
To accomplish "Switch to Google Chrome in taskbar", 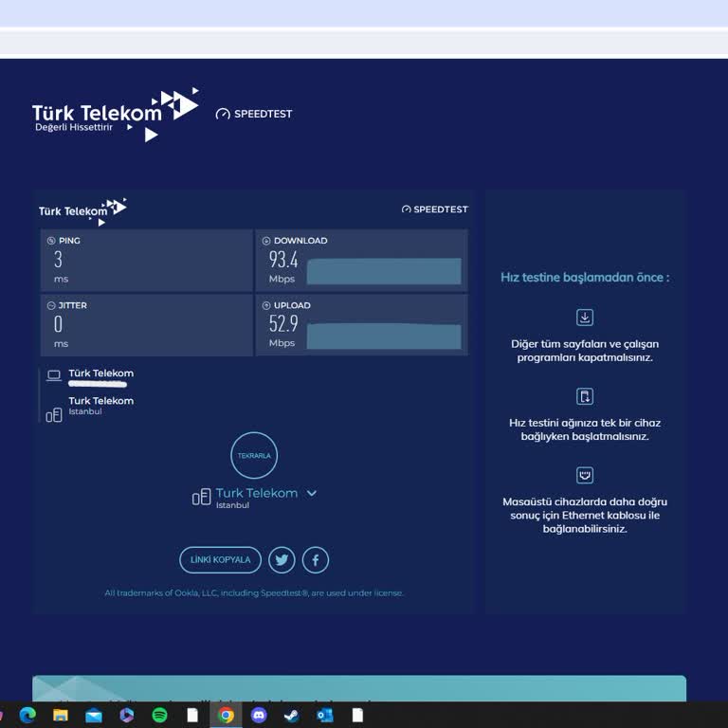I will (226, 715).
